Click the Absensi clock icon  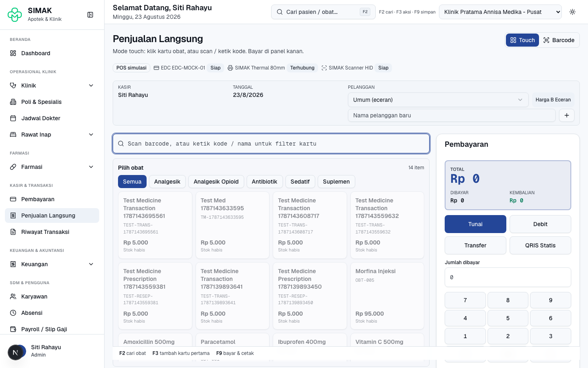coord(13,313)
